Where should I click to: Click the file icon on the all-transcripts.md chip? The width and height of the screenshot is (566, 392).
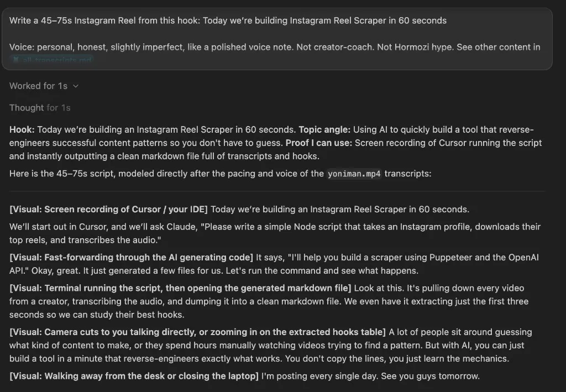tap(16, 60)
